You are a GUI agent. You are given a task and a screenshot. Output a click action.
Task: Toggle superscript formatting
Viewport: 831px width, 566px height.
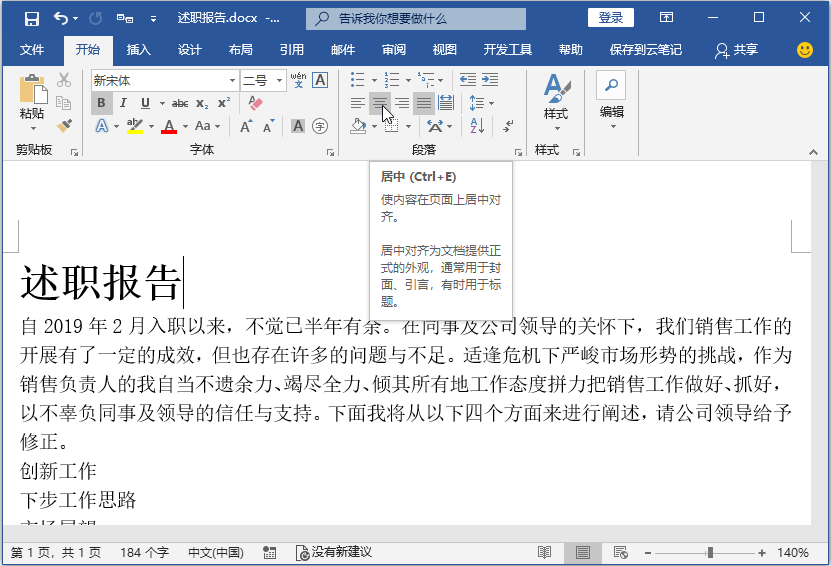[x=224, y=102]
